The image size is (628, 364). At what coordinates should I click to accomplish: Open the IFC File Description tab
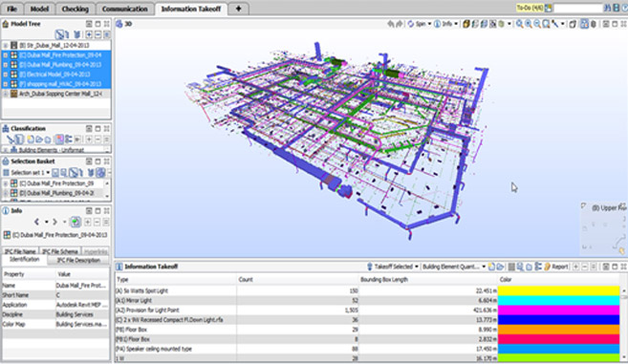tap(78, 260)
